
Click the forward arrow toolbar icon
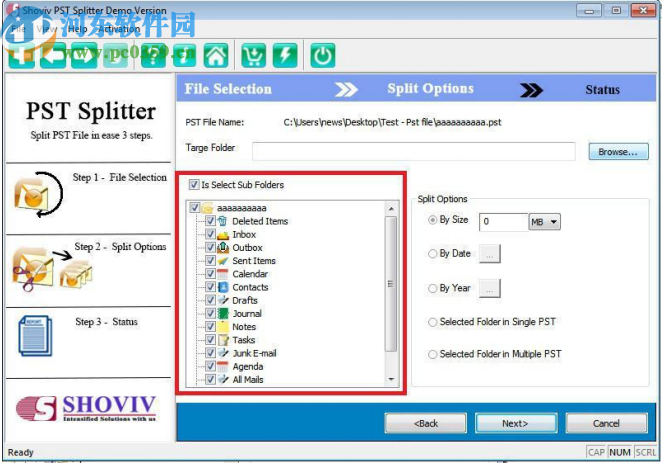[84, 55]
